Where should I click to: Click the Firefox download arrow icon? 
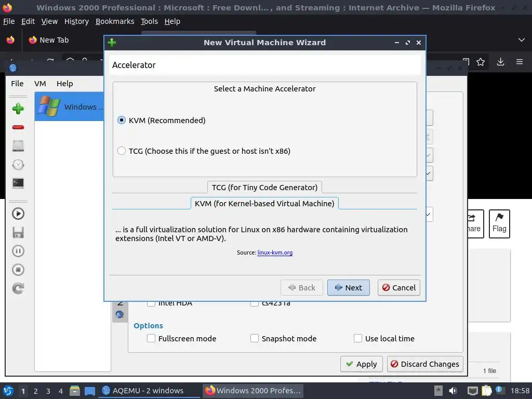tap(500, 62)
